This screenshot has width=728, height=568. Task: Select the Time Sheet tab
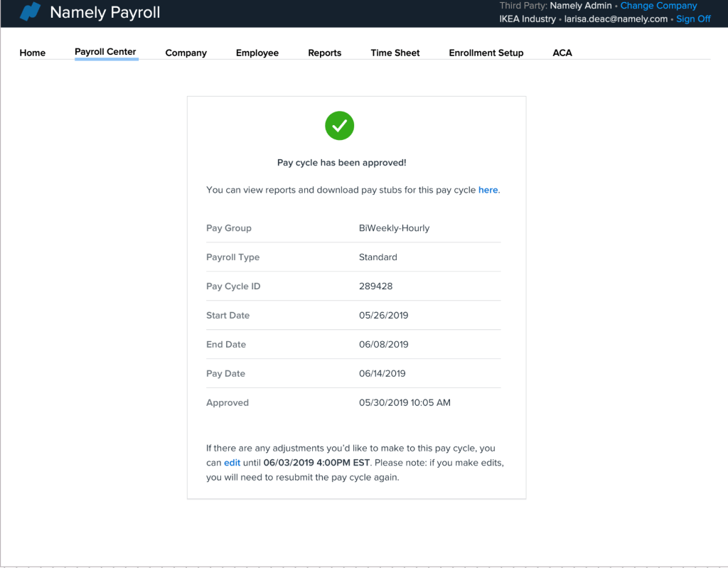click(395, 53)
